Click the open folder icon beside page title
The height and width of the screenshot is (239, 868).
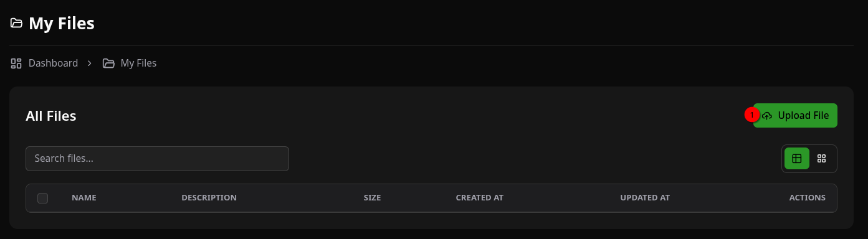(x=16, y=24)
